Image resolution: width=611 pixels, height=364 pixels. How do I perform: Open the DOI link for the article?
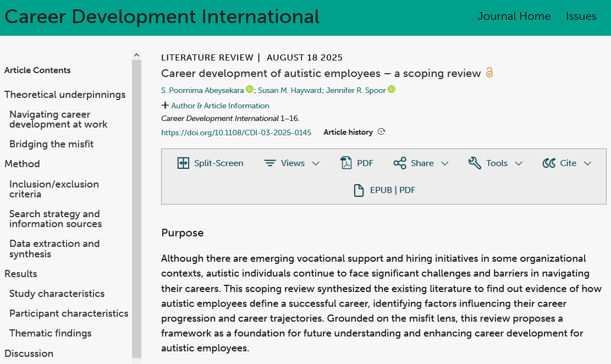[x=236, y=133]
